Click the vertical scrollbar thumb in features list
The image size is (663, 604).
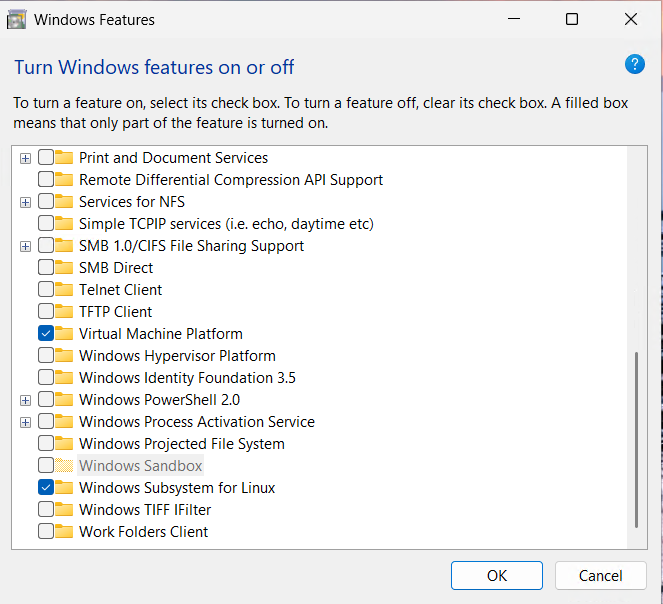(636, 440)
